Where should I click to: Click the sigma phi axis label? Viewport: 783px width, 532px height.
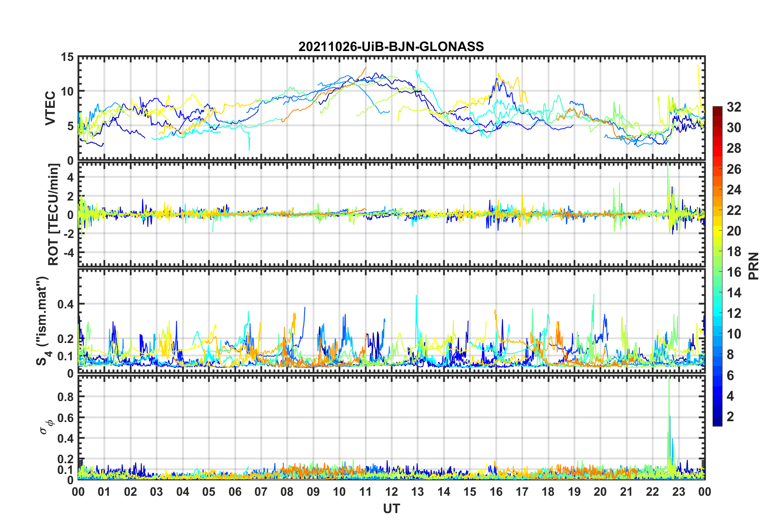46,427
